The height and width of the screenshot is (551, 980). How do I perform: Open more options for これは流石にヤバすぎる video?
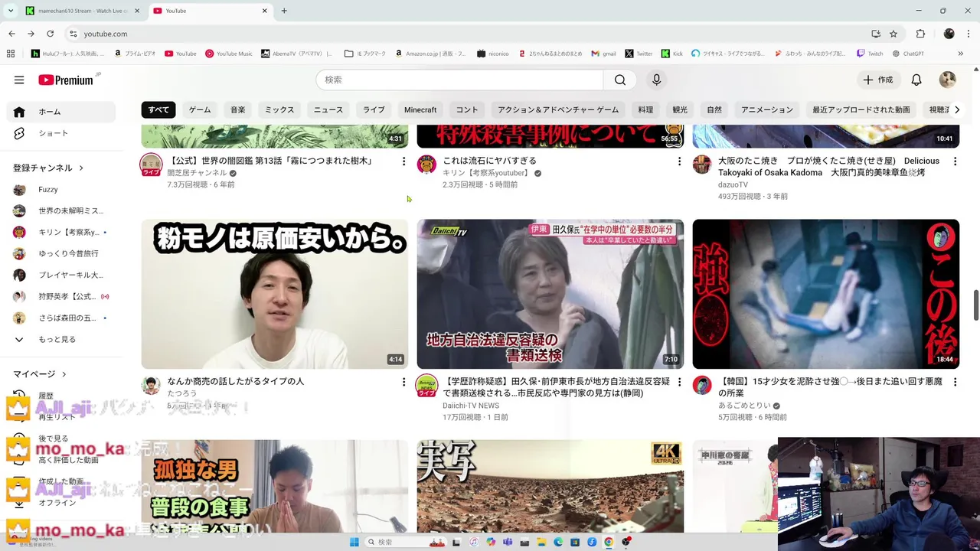679,161
